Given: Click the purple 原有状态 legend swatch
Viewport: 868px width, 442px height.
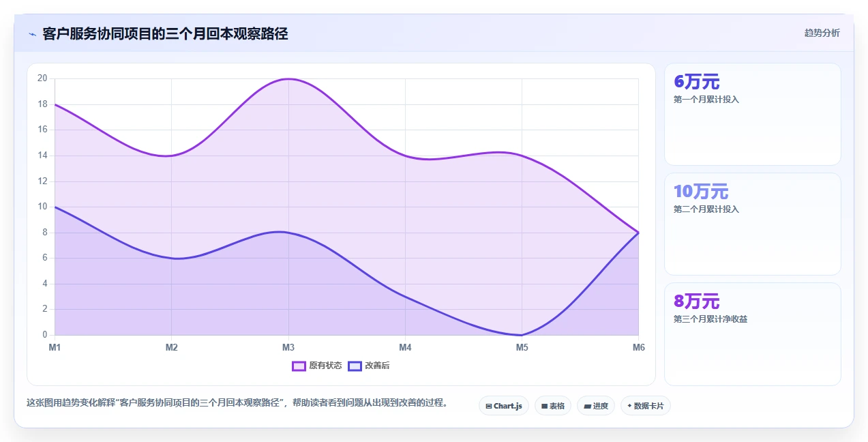Looking at the screenshot, I should [299, 366].
